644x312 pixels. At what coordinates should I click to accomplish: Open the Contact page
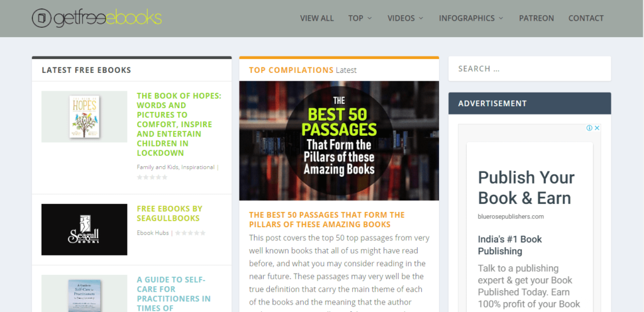click(586, 18)
